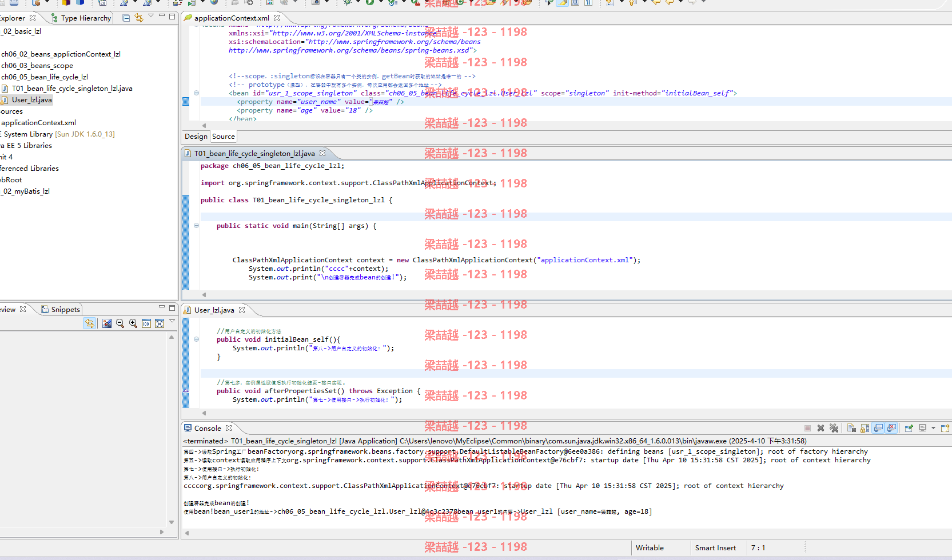The height and width of the screenshot is (560, 952).
Task: Fit image to preview window
Action: point(160,323)
